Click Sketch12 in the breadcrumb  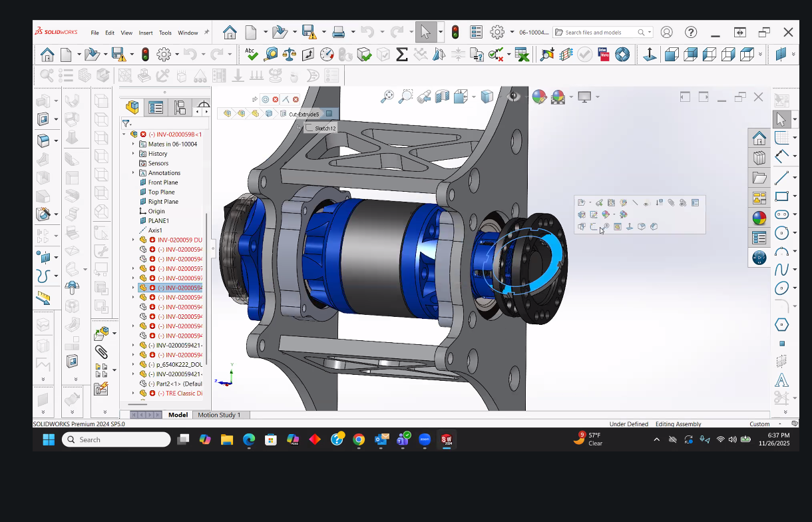coord(325,128)
